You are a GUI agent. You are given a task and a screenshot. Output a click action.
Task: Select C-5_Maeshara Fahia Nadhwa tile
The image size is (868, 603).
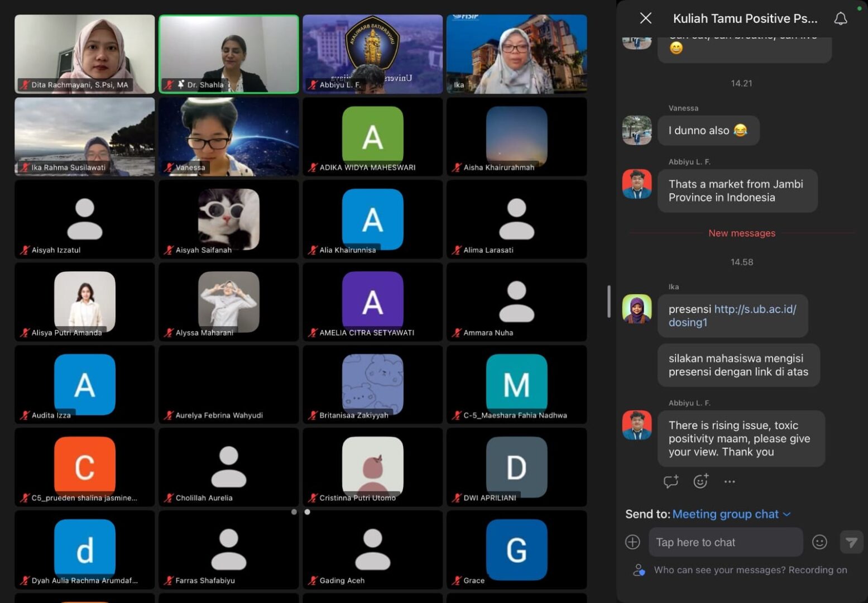(517, 385)
